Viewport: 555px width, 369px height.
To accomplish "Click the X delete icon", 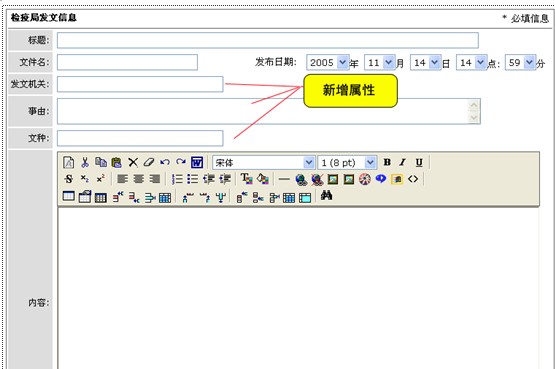I will [133, 162].
